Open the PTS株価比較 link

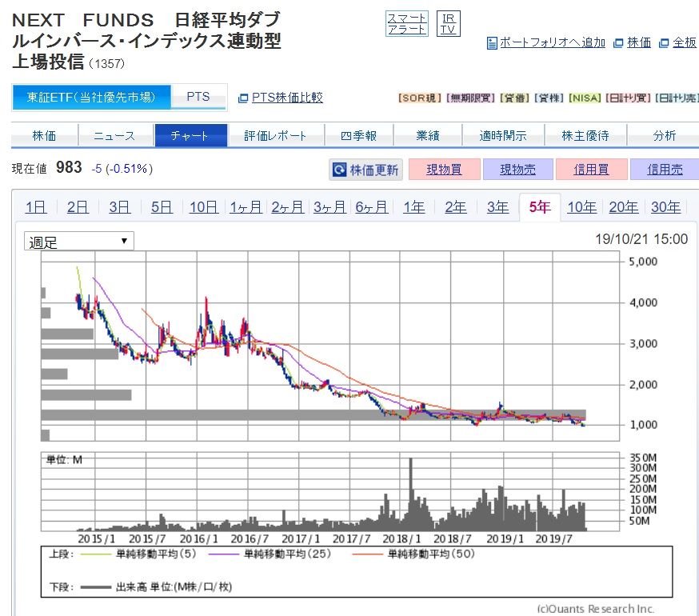pyautogui.click(x=287, y=98)
